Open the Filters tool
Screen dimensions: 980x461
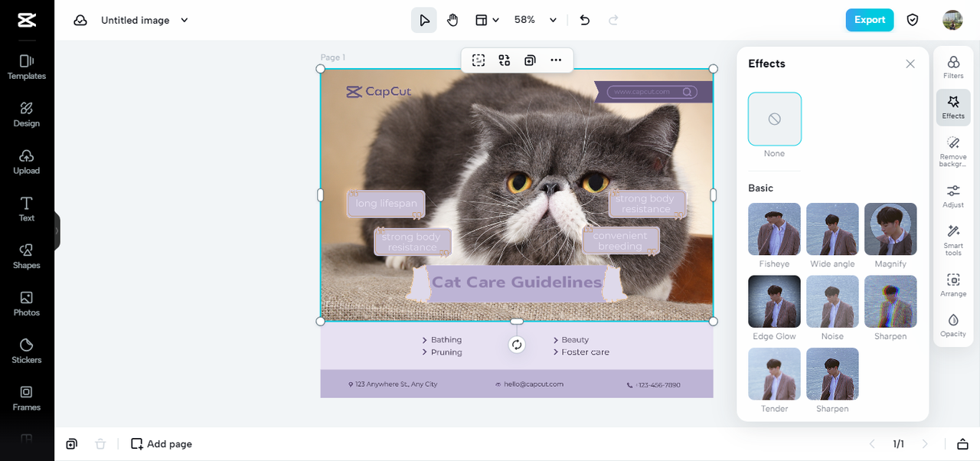[x=953, y=67]
